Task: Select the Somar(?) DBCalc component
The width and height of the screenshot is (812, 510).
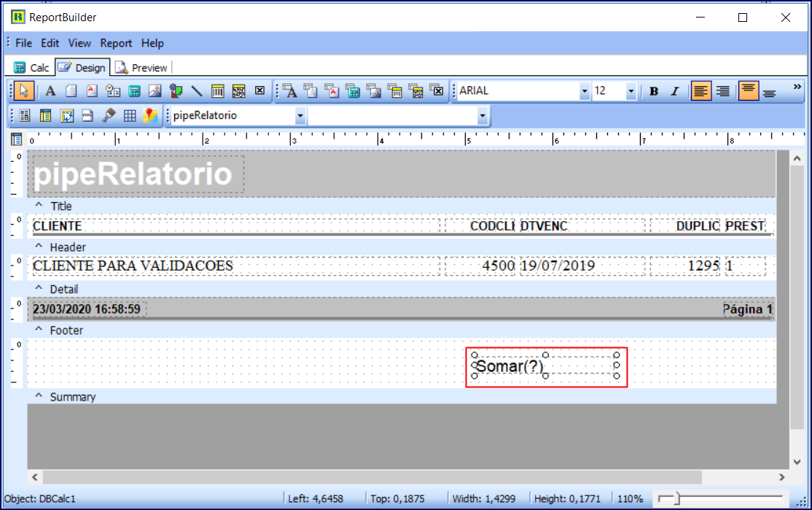Action: pos(545,366)
